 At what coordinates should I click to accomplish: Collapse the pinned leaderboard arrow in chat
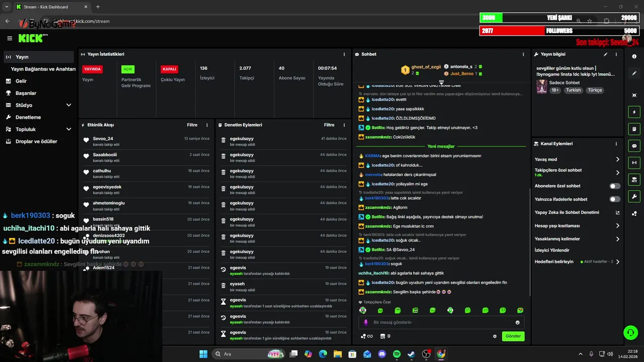click(x=441, y=82)
